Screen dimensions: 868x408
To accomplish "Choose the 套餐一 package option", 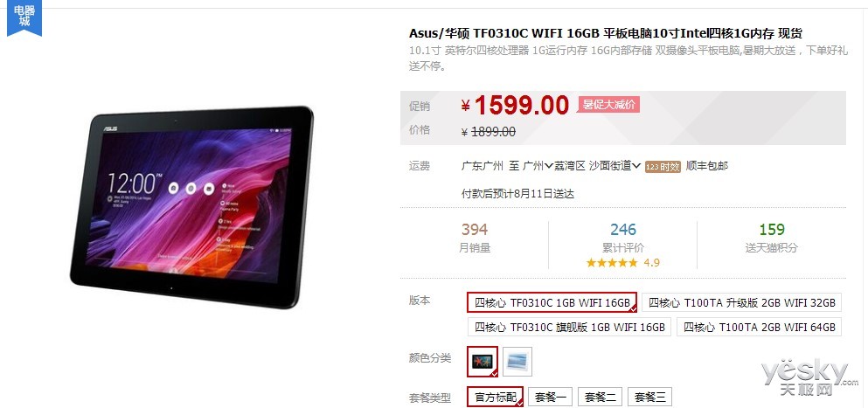I will [x=550, y=397].
